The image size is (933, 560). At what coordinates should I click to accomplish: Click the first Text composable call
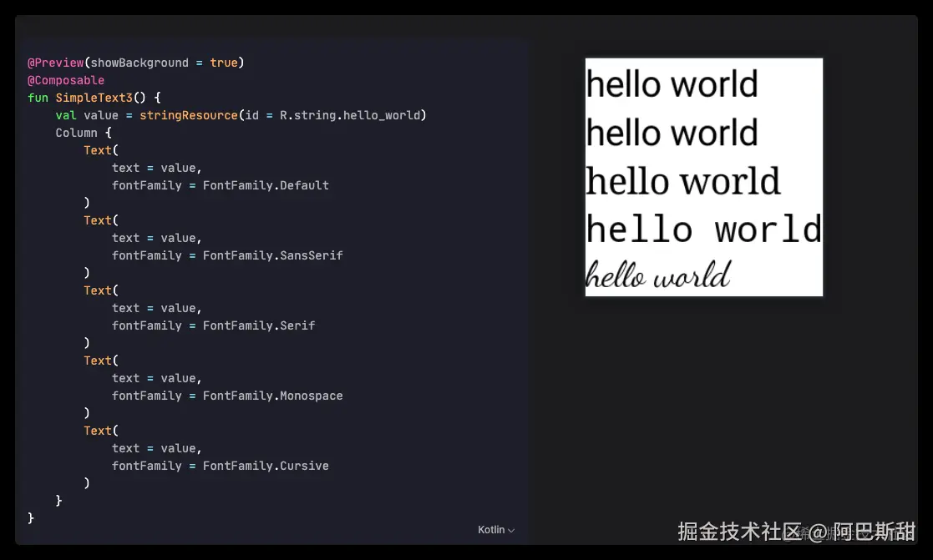click(97, 149)
